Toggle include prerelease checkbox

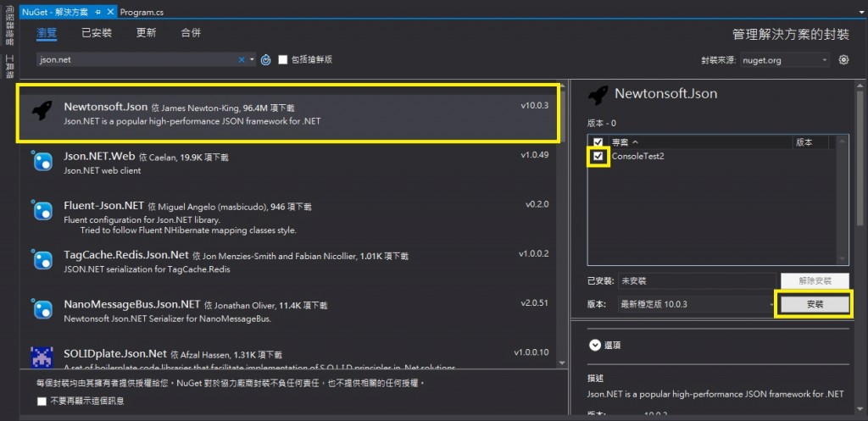pyautogui.click(x=283, y=60)
